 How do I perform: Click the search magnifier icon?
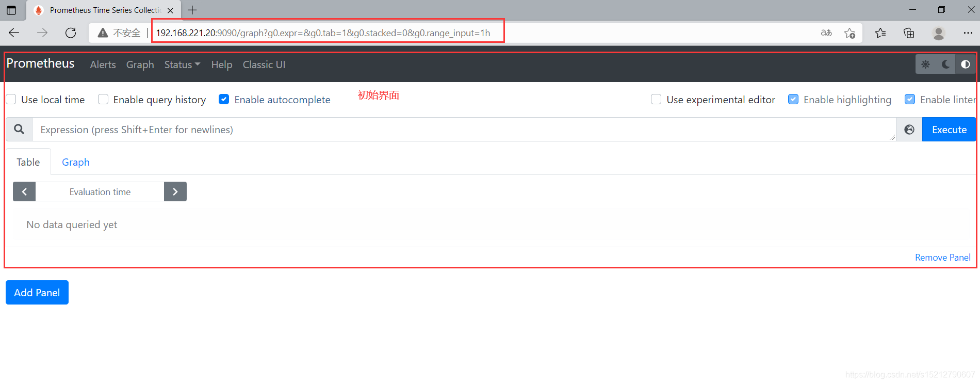[19, 130]
